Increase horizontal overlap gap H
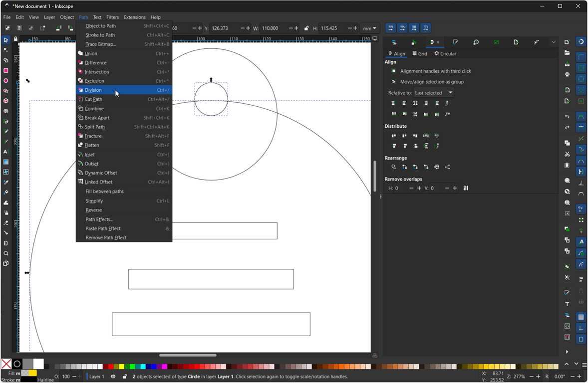 tap(419, 188)
